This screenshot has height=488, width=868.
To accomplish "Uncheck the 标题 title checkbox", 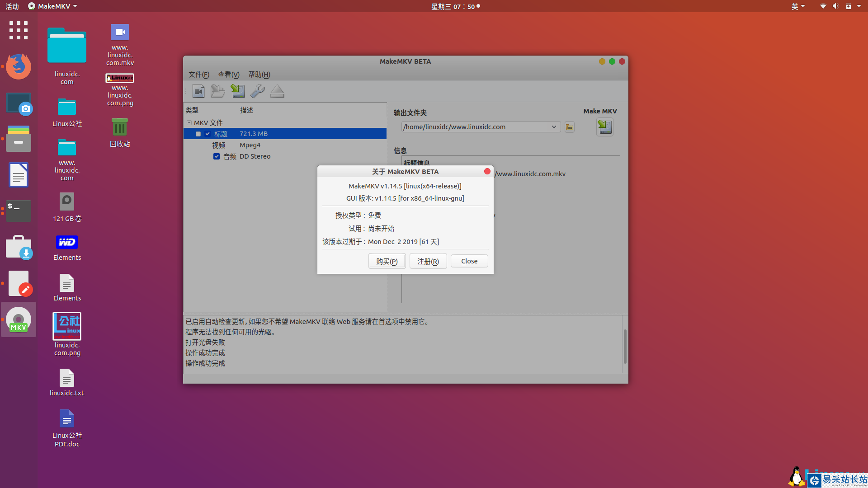I will click(x=208, y=134).
